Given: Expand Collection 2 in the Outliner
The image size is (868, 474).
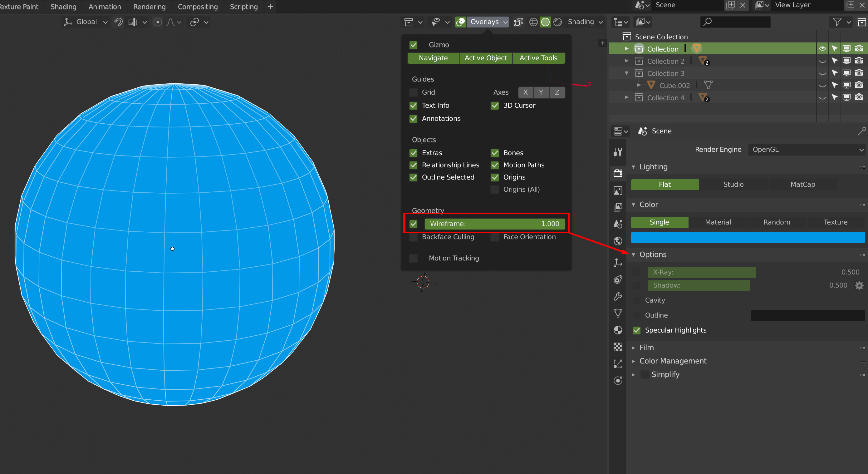Looking at the screenshot, I should pyautogui.click(x=627, y=61).
